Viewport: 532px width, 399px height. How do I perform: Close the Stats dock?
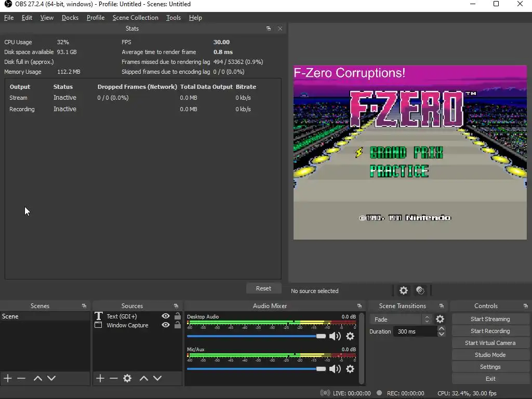tap(280, 29)
